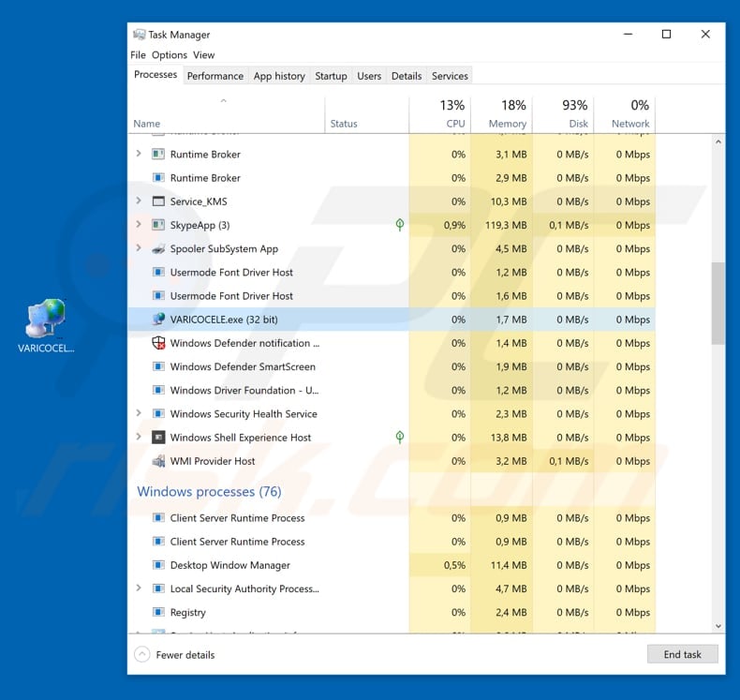This screenshot has width=740, height=700.
Task: Sort by the Status column header
Action: pos(366,114)
